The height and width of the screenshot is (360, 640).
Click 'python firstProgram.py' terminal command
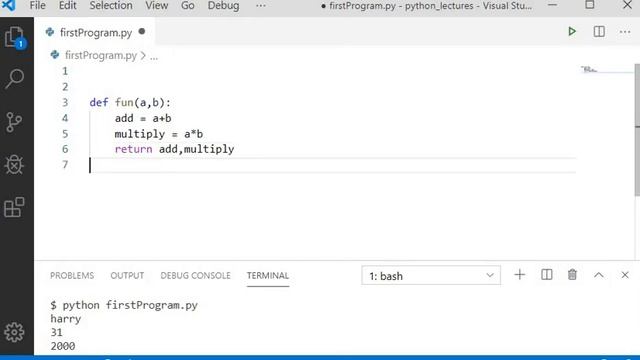tap(130, 305)
